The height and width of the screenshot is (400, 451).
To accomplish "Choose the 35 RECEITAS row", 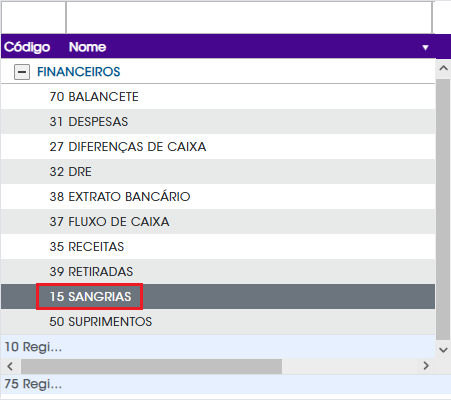I will [x=218, y=247].
